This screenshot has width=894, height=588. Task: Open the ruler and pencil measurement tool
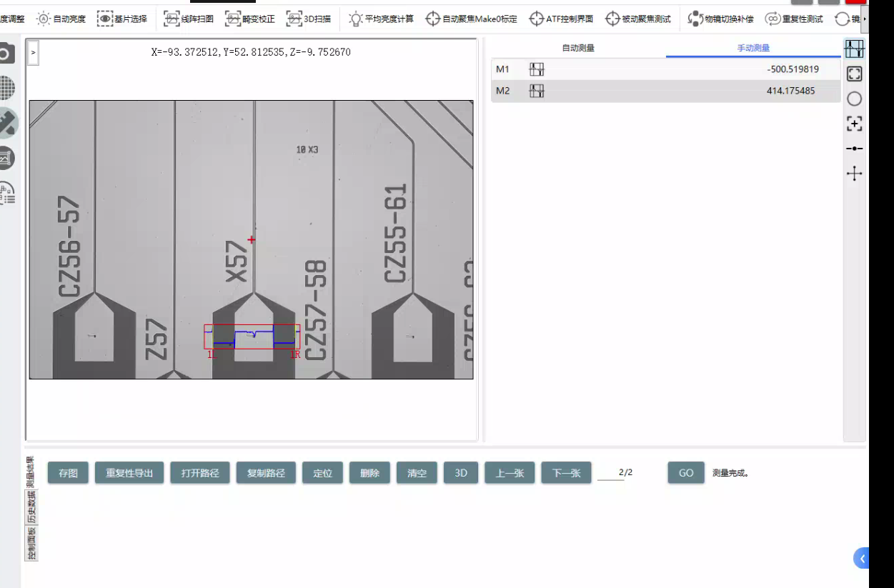[x=6, y=123]
